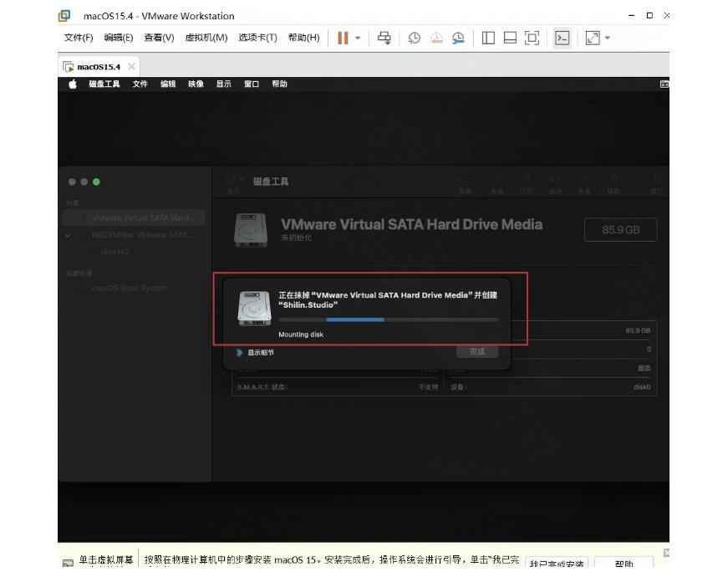Open the macOS 显示 menu
The image size is (728, 577).
(223, 84)
